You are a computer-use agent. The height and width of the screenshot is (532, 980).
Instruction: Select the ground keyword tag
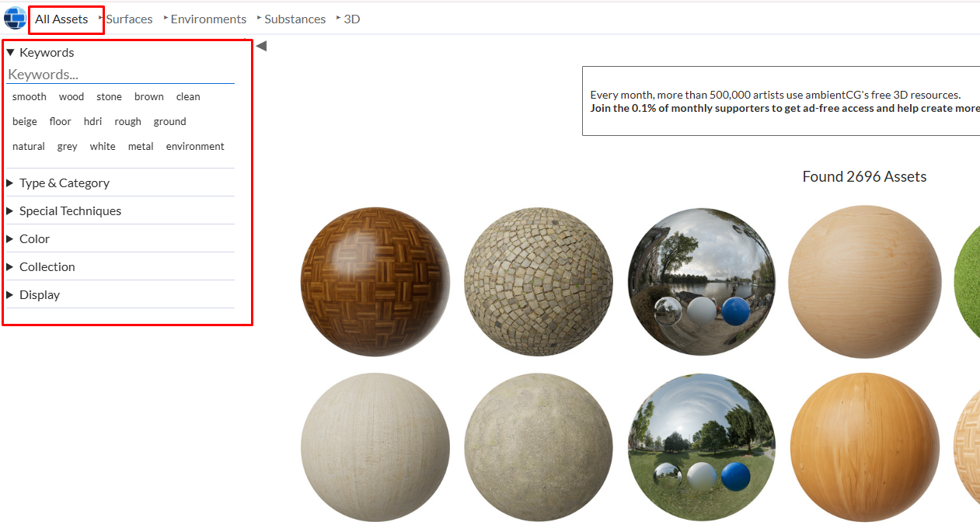[169, 121]
